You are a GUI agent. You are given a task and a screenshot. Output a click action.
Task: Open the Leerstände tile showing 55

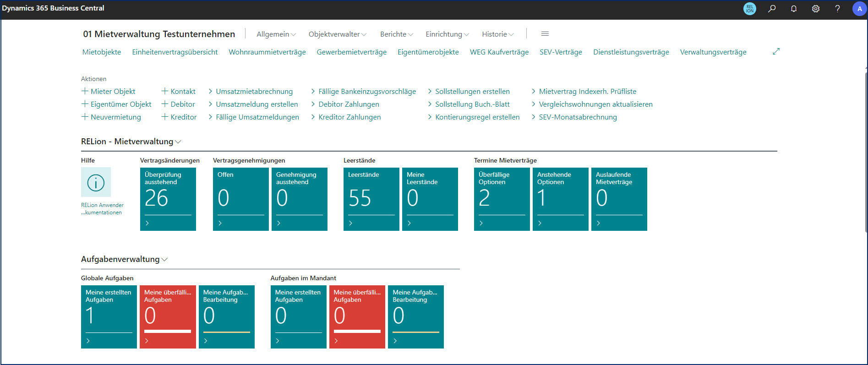click(x=371, y=199)
